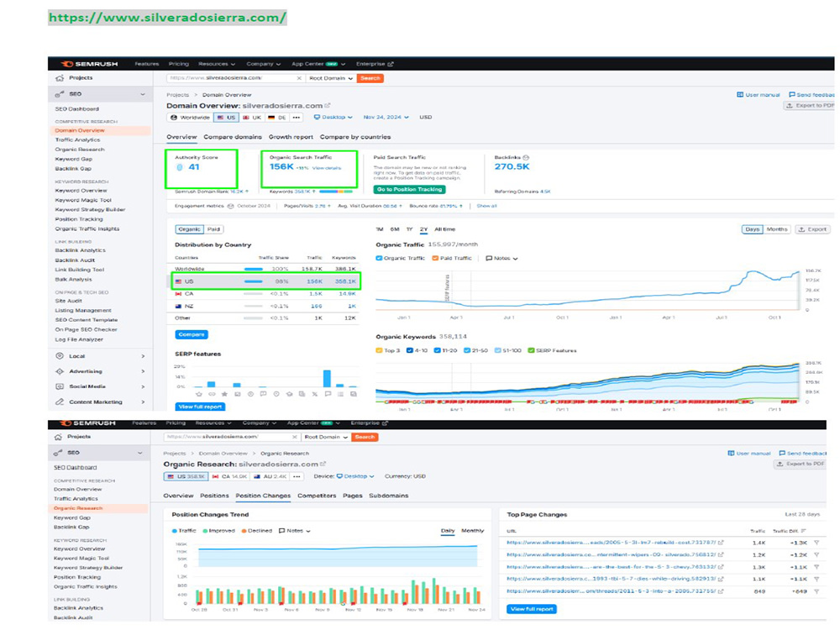840x630 pixels.
Task: Click View full report under Top Page Changes
Action: coord(532,609)
